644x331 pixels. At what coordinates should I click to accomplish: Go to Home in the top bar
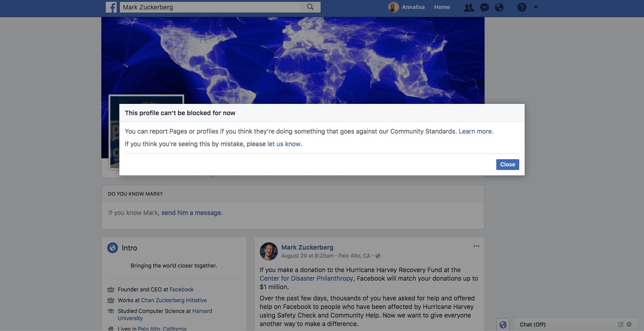coord(442,7)
